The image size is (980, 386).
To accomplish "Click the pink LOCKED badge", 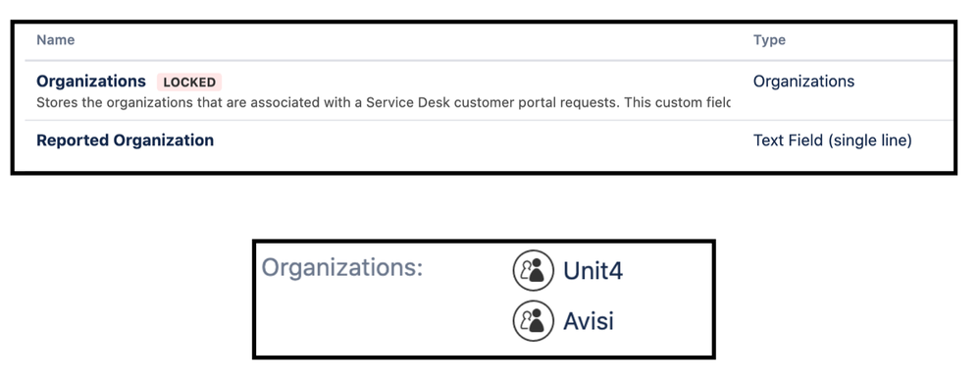I will click(189, 82).
